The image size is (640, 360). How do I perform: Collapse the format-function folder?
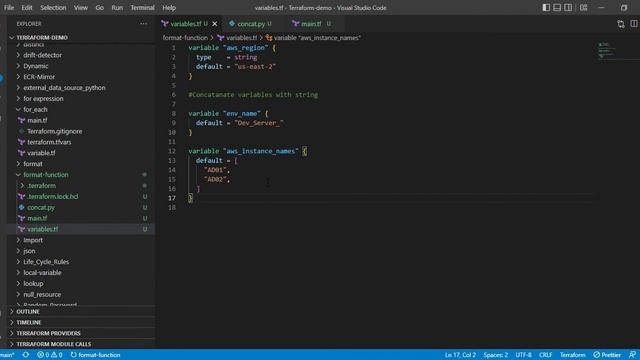click(x=46, y=175)
